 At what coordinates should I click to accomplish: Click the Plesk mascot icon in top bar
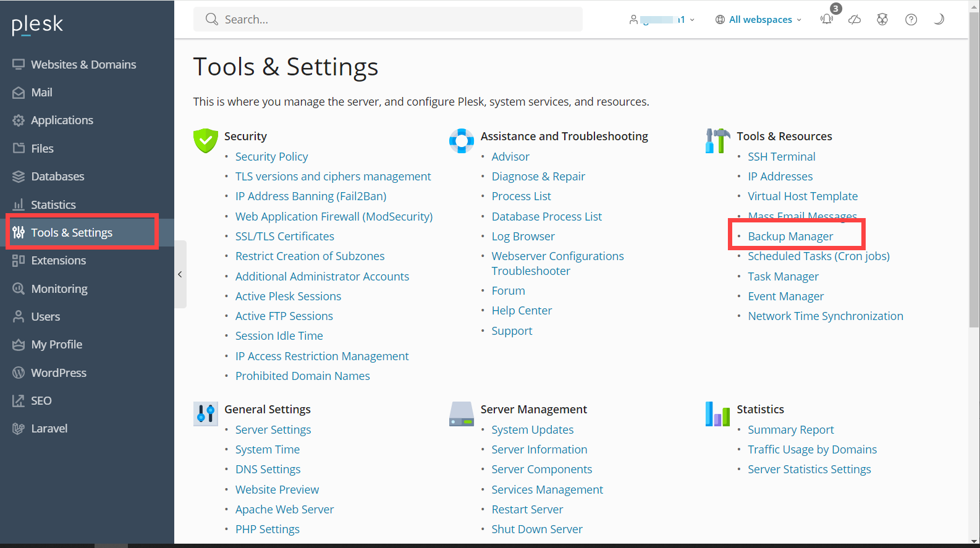click(882, 19)
